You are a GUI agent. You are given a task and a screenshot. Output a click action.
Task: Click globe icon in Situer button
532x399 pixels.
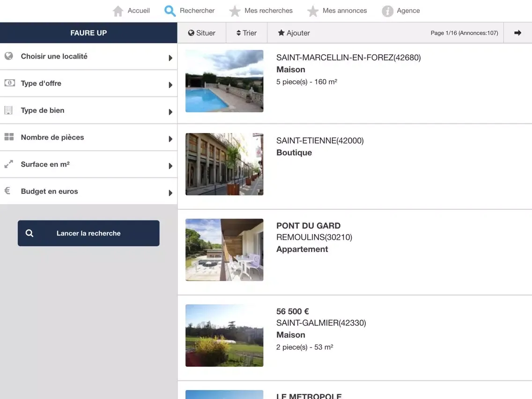click(x=191, y=33)
